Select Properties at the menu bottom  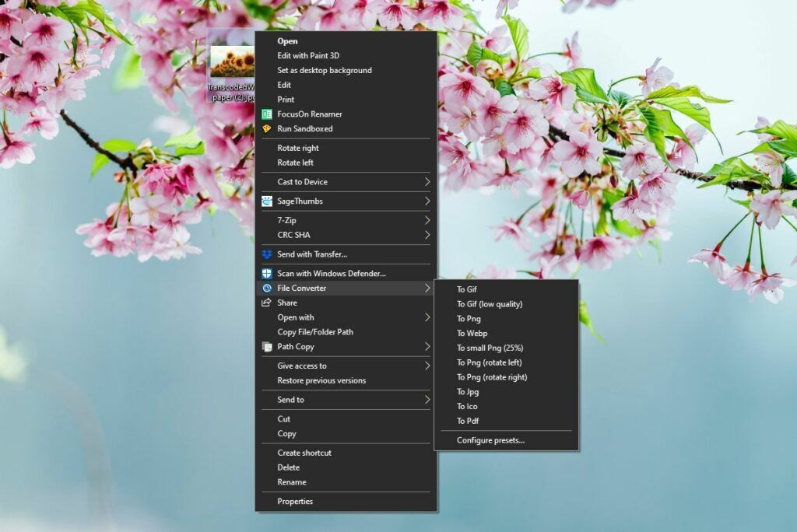pos(295,501)
